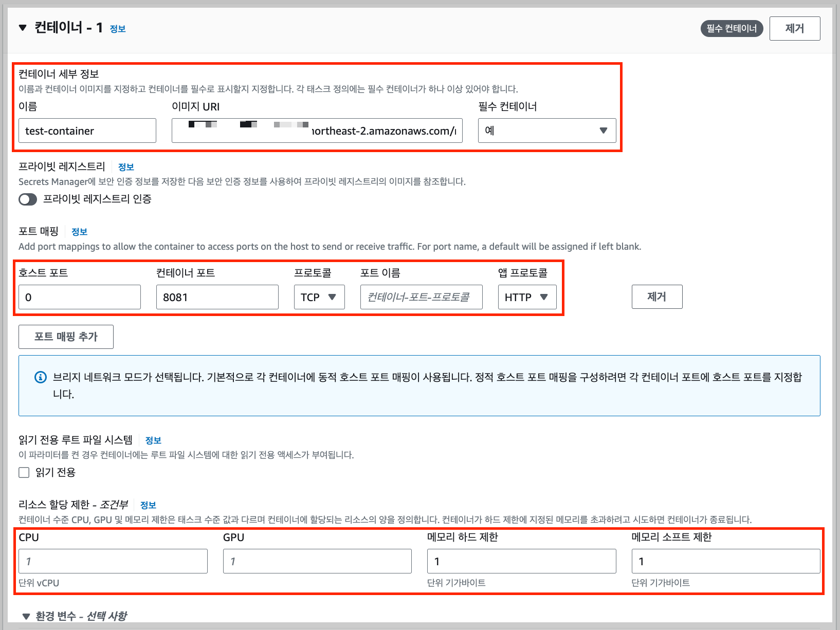Click the CPU input field
Viewport: 840px width, 630px height.
coord(113,561)
